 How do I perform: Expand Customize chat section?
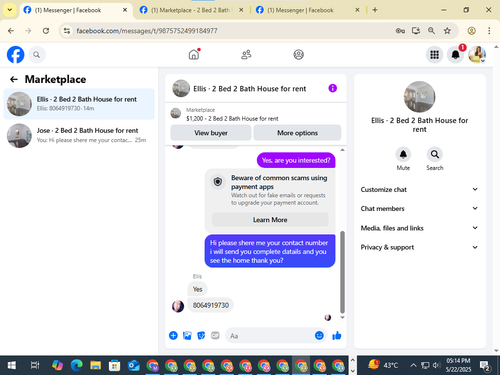click(419, 189)
